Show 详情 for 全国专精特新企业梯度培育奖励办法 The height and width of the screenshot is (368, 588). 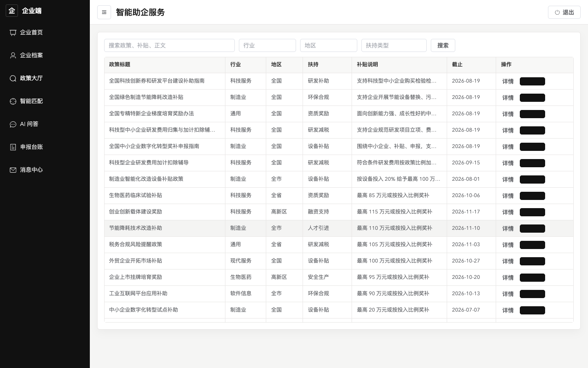[x=508, y=114]
